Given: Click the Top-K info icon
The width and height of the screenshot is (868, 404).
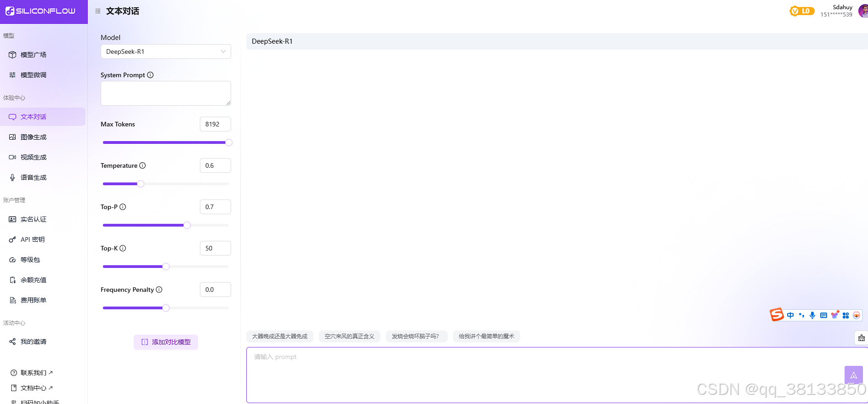Looking at the screenshot, I should pyautogui.click(x=123, y=248).
